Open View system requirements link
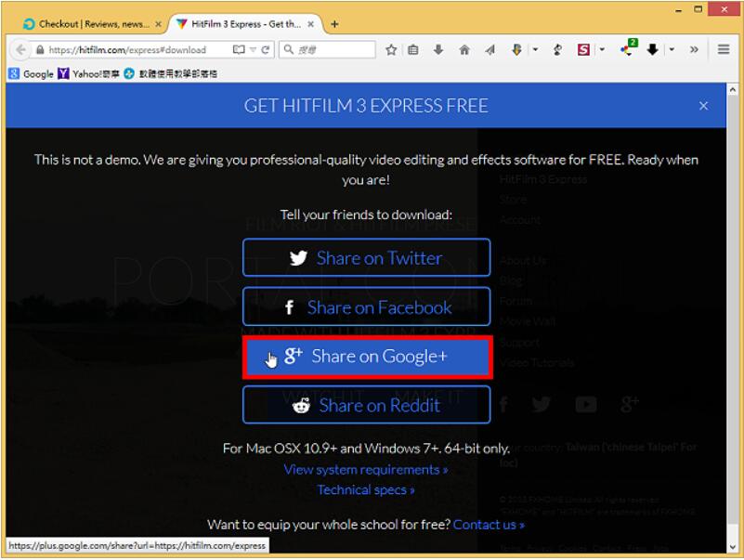The height and width of the screenshot is (560, 744). [x=365, y=469]
